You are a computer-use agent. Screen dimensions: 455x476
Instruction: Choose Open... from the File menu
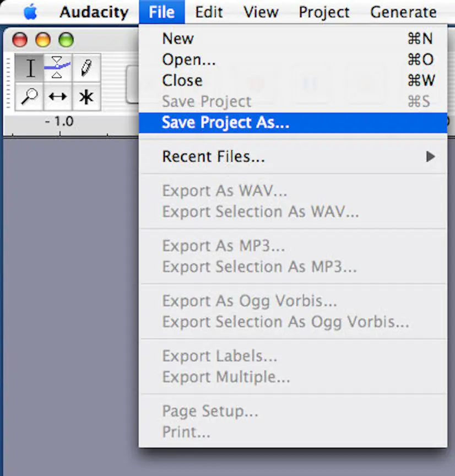188,59
